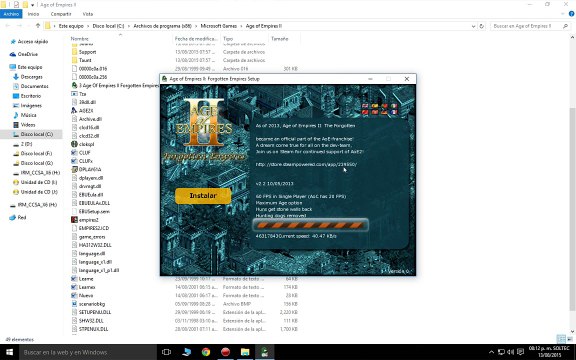Show hidden tray icons chevron

click(491, 352)
